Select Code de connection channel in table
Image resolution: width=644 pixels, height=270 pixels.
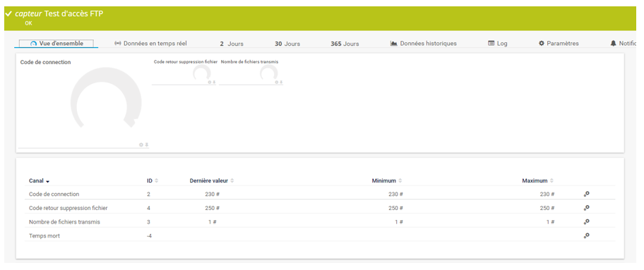coord(54,194)
